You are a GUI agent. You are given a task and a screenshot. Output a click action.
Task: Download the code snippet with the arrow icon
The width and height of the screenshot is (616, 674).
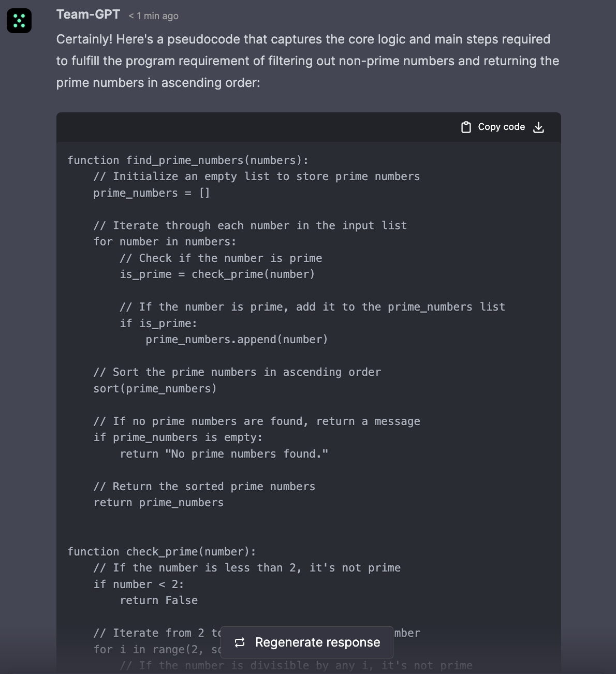click(x=538, y=127)
